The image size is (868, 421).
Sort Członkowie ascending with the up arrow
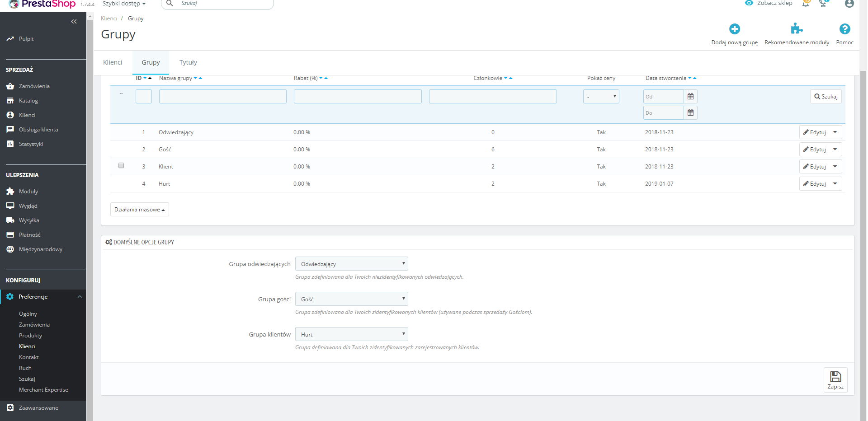[x=511, y=78]
